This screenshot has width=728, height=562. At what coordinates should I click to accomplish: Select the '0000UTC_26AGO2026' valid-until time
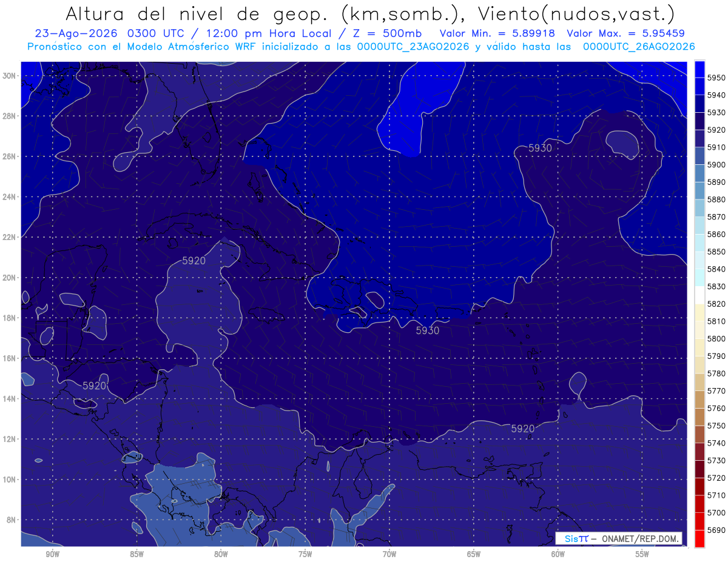click(639, 46)
